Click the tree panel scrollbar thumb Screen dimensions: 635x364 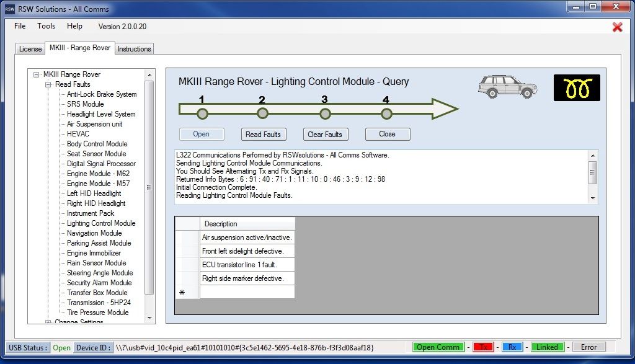tap(149, 187)
